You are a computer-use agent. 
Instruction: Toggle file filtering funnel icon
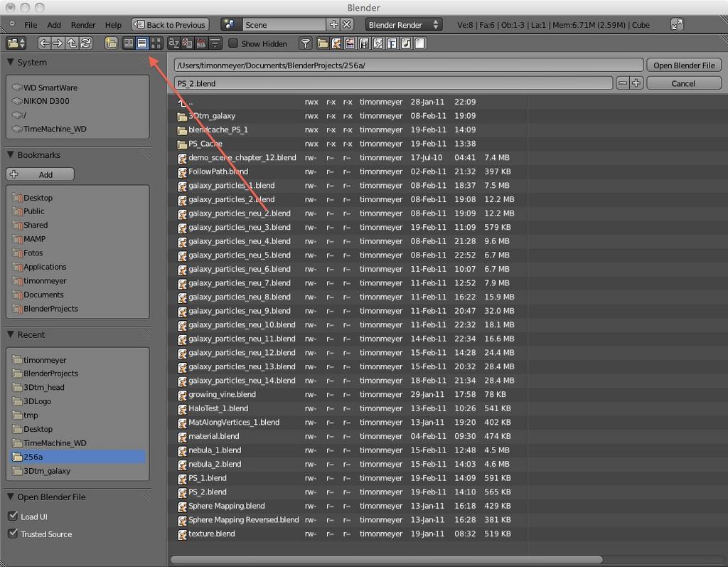coord(305,43)
